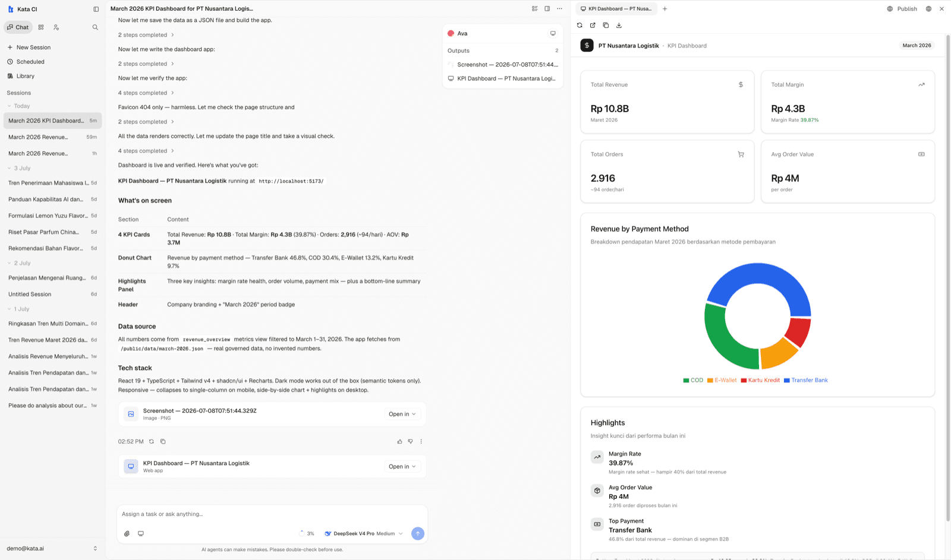Open the apps grid icon next to Chat

point(41,27)
